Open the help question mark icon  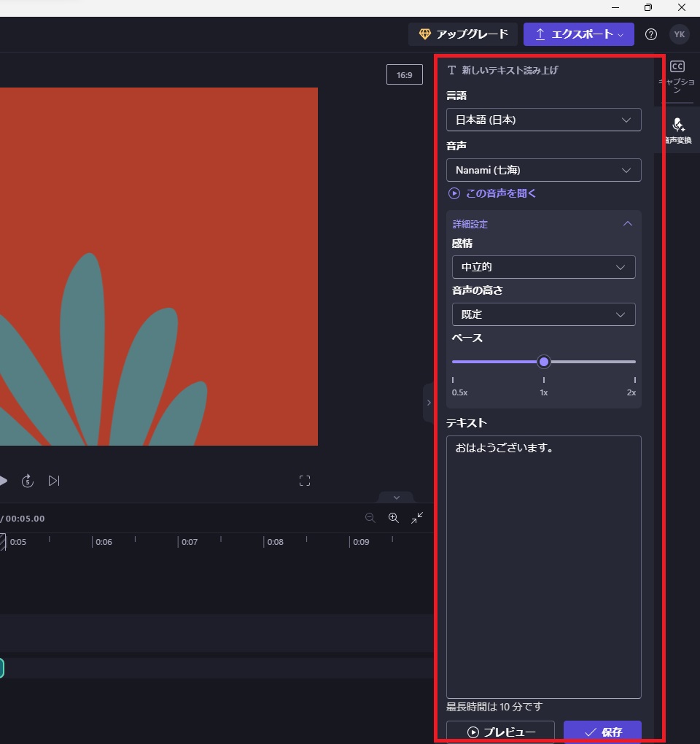tap(651, 34)
